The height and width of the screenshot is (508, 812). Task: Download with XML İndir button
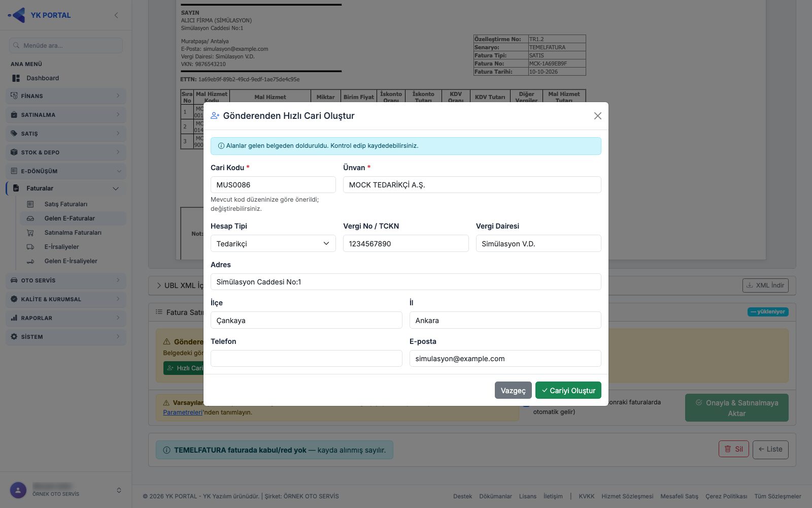click(765, 285)
